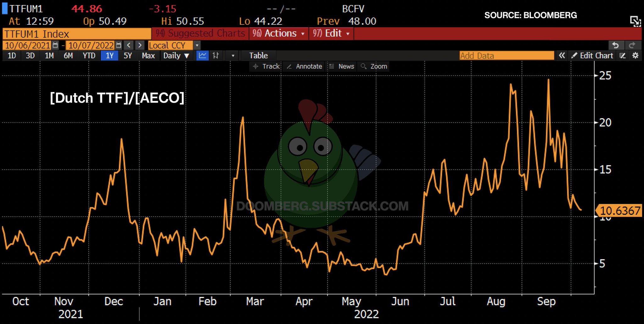The image size is (644, 324).
Task: Select the 1M time range
Action: point(49,56)
